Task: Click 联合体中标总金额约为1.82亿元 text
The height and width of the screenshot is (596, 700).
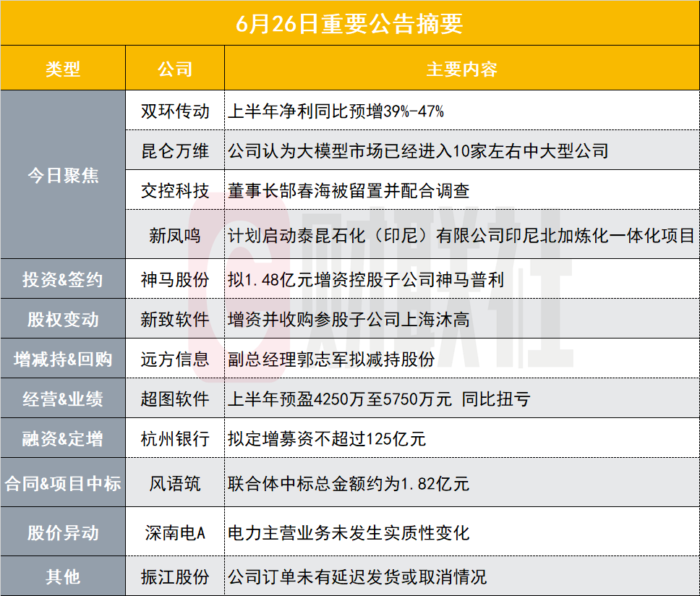Action: [x=349, y=483]
